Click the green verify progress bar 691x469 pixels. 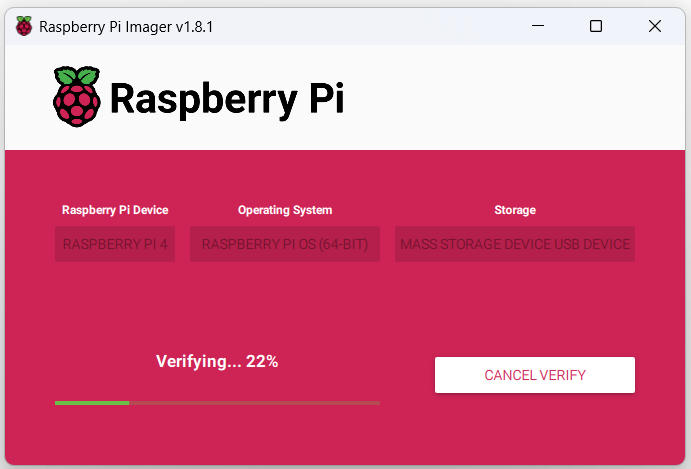pos(217,403)
